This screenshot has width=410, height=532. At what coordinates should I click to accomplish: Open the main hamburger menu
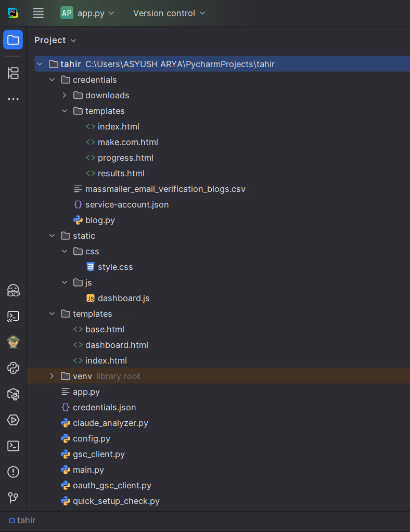click(x=39, y=13)
